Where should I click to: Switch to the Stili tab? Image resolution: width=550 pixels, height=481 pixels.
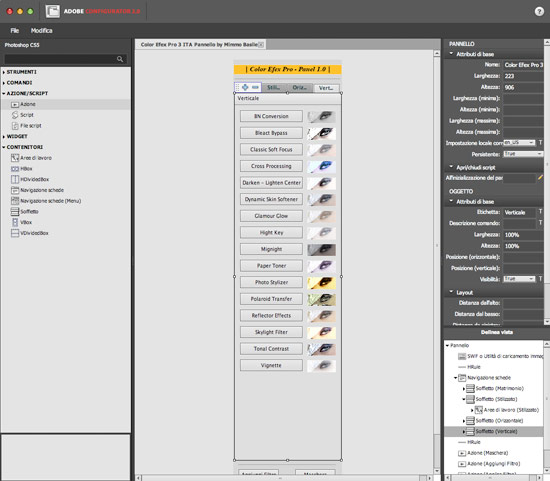pos(274,87)
